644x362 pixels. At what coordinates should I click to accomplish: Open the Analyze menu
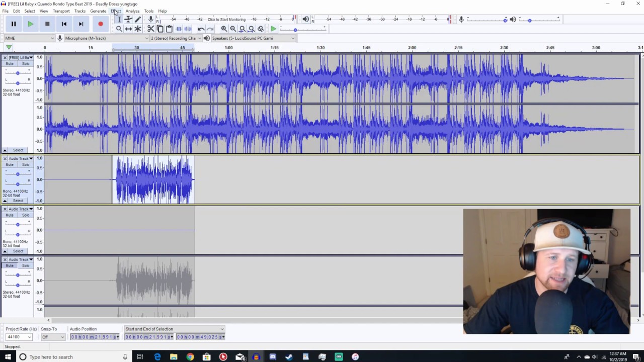point(132,11)
